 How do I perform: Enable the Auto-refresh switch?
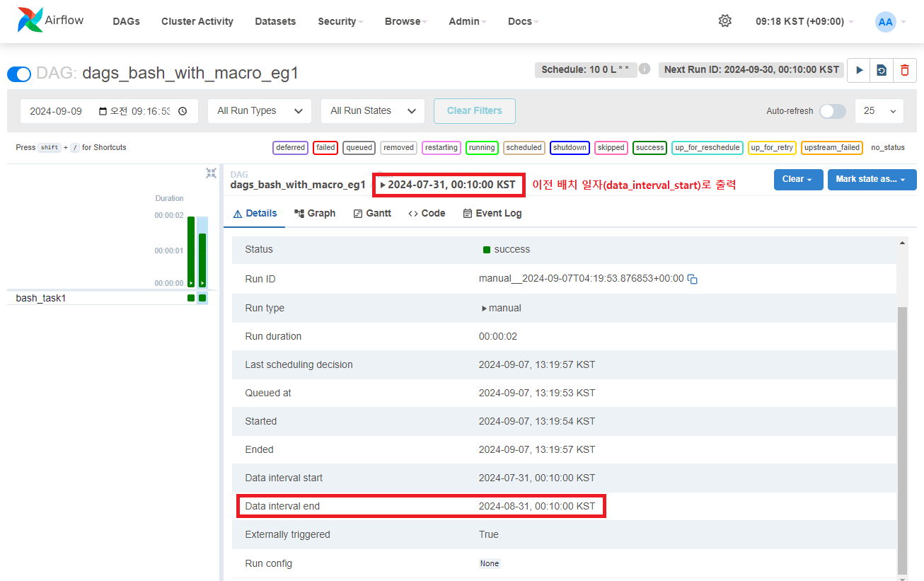833,111
